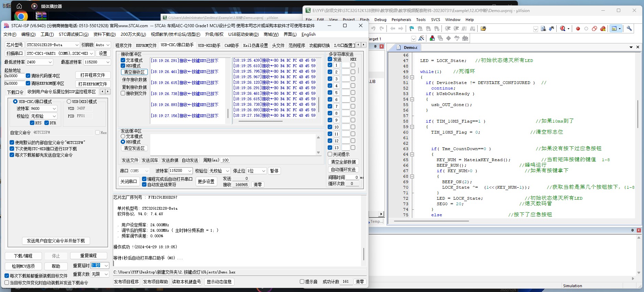Open µVision configuration with the wrench icon

(x=629, y=29)
